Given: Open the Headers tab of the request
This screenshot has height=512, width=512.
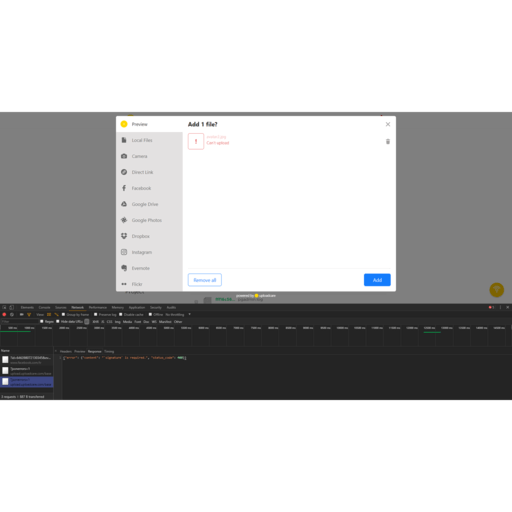Looking at the screenshot, I should (66, 351).
